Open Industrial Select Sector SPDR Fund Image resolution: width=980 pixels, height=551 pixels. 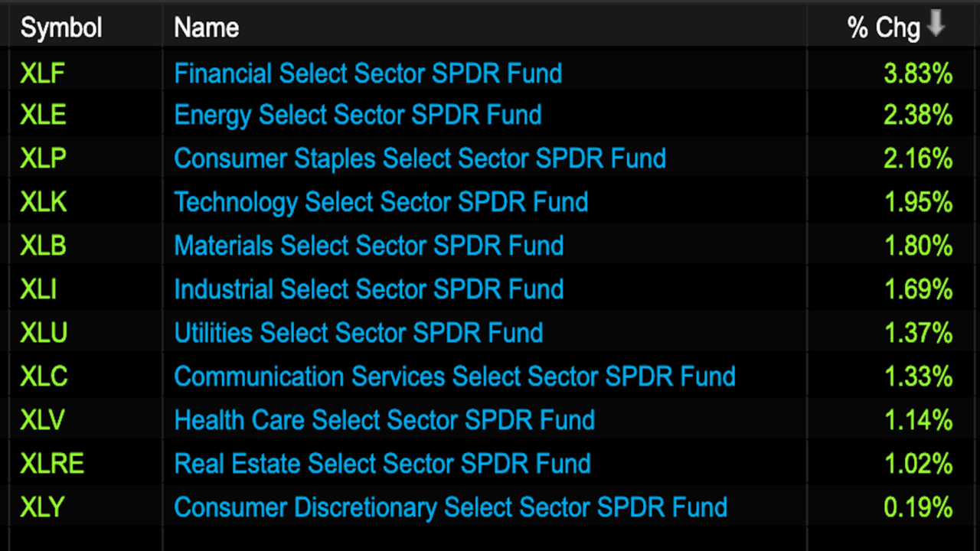pyautogui.click(x=368, y=289)
